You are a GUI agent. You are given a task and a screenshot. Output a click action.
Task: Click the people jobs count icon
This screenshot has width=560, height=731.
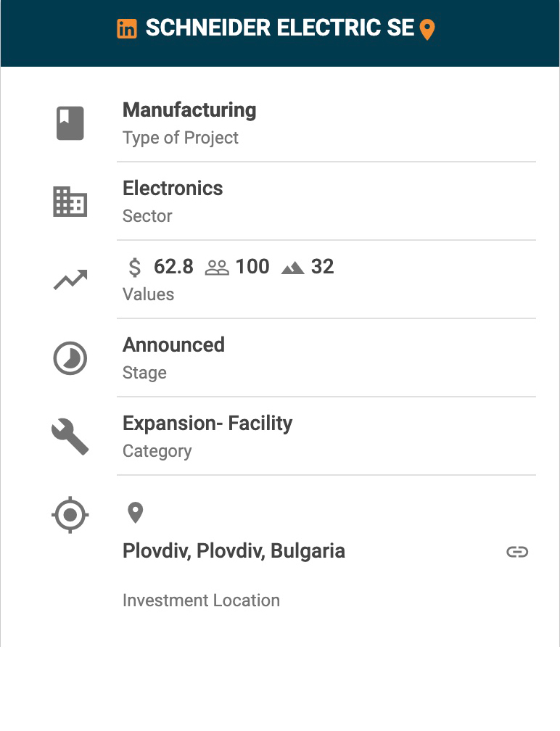click(217, 268)
